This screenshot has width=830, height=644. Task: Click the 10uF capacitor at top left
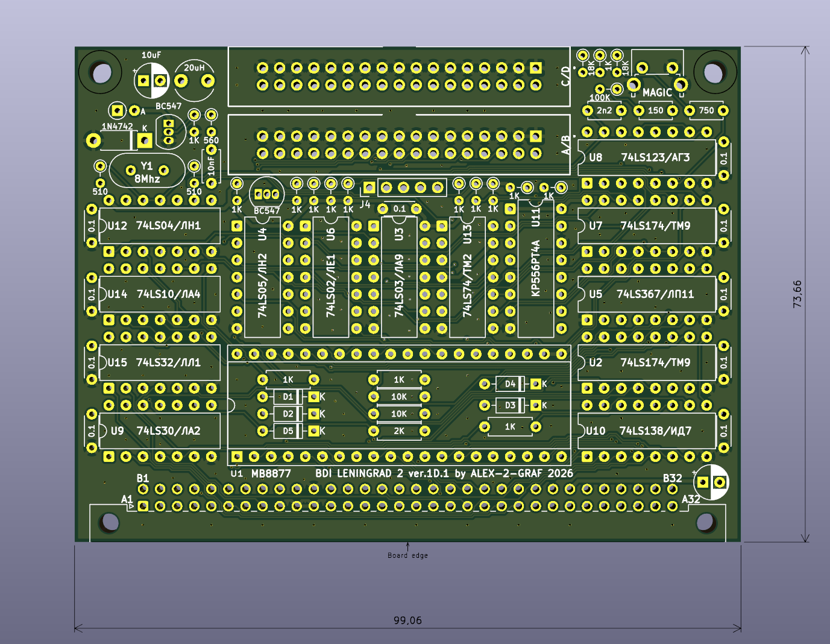152,80
